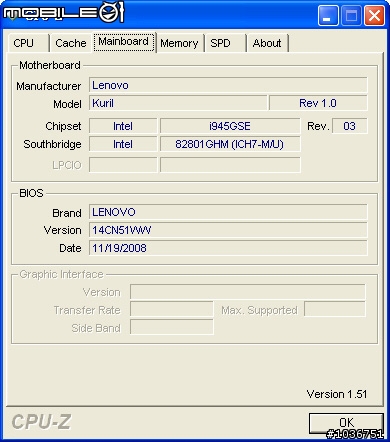Image resolution: width=390 pixels, height=442 pixels.
Task: Click the 82801GHM (ICH7-M/U) southbridge field
Action: click(230, 144)
